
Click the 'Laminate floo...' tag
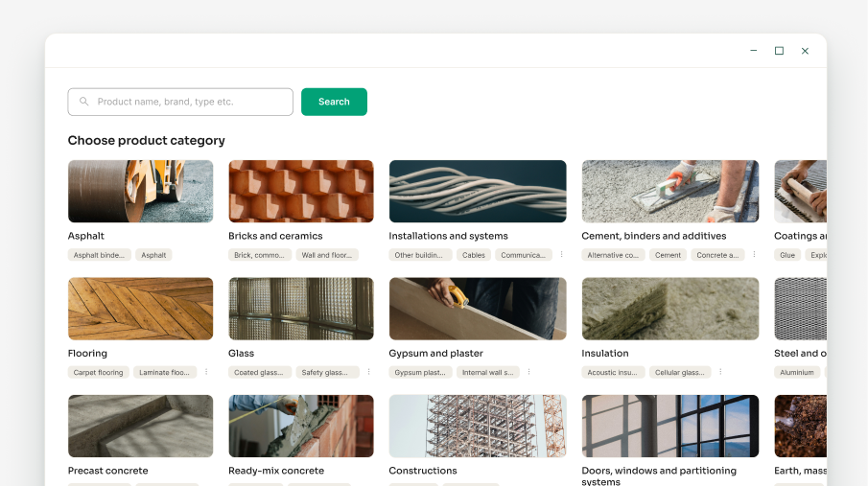164,373
